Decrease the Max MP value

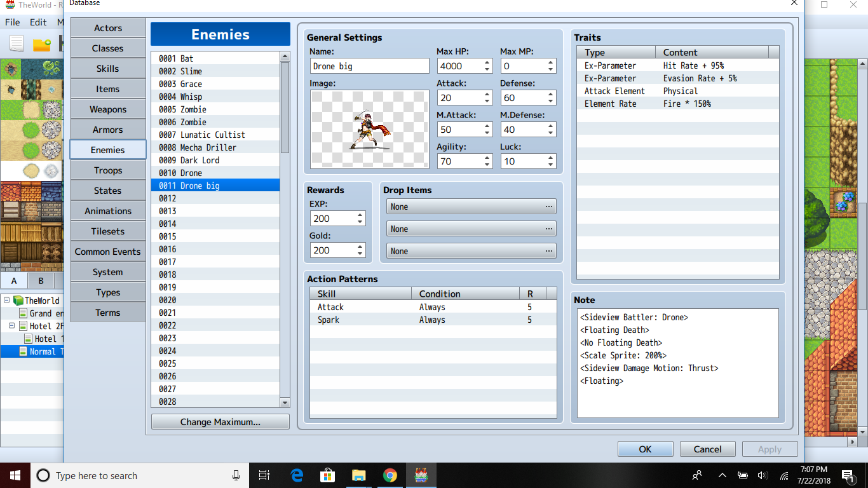pyautogui.click(x=551, y=69)
